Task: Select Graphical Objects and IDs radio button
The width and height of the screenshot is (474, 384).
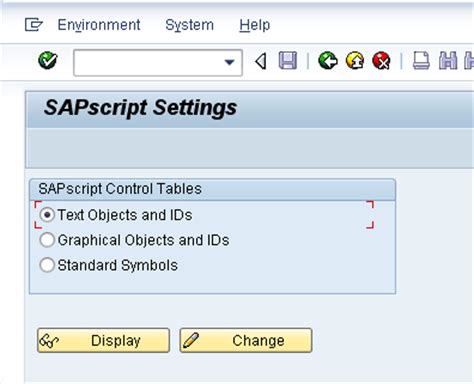Action: click(x=47, y=240)
